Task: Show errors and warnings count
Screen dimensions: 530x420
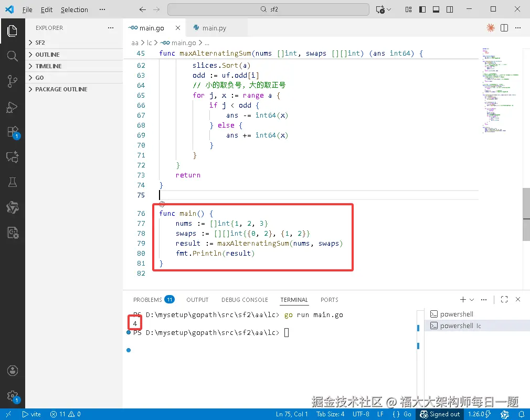Action: [x=65, y=414]
